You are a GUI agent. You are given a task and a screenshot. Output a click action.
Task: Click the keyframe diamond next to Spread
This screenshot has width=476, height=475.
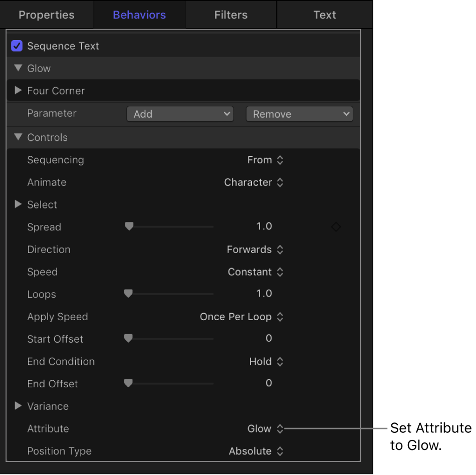336,226
